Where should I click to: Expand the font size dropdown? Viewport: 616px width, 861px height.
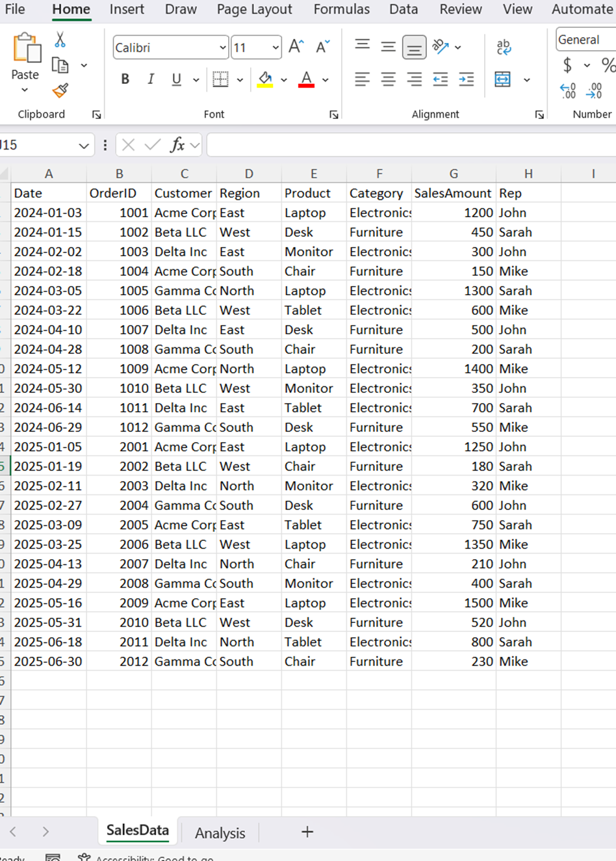tap(276, 47)
